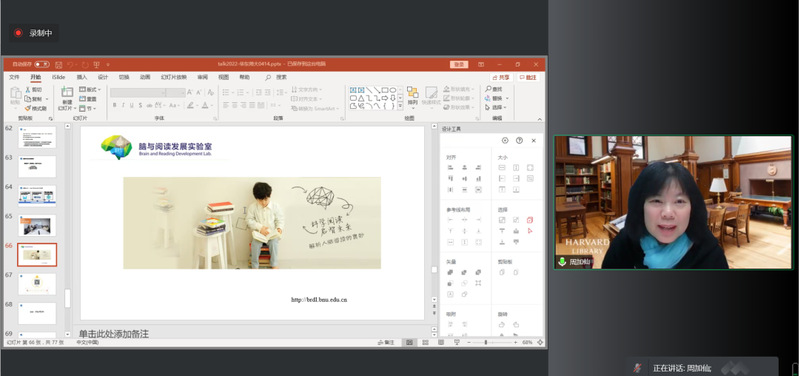Toggle Underline formatting

pyautogui.click(x=131, y=105)
